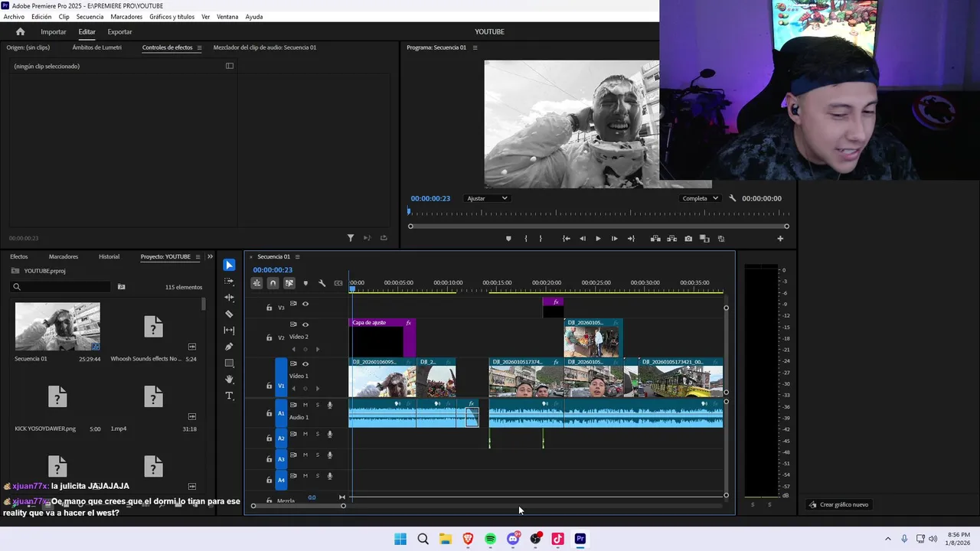Select the Slip tool
The image size is (980, 551).
(229, 330)
